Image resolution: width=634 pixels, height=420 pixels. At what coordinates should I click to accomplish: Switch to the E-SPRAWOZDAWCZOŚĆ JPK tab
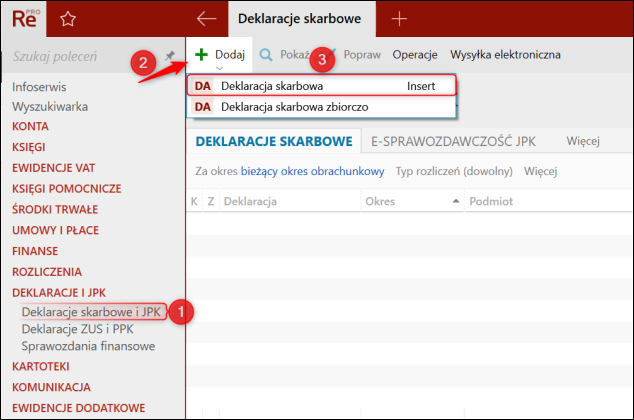tap(453, 141)
